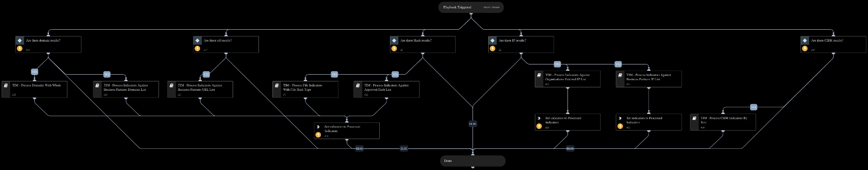Click the lightning icon on Set indicators task #27
The image size is (868, 170).
point(620,126)
